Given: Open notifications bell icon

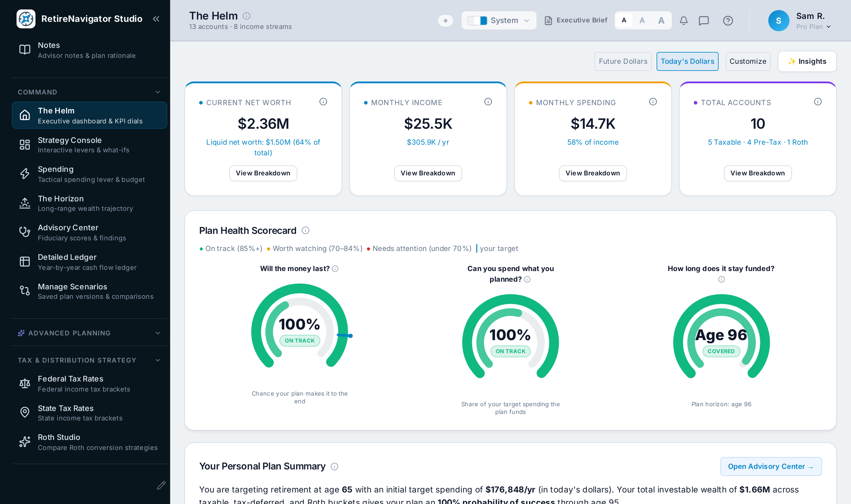Looking at the screenshot, I should point(683,21).
